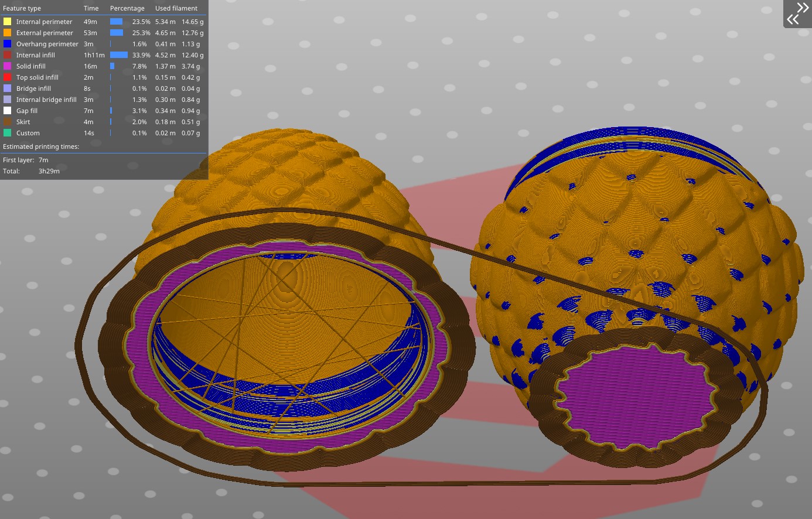
Task: Collapse sidebar with the double-arrow icon
Action: click(x=797, y=13)
